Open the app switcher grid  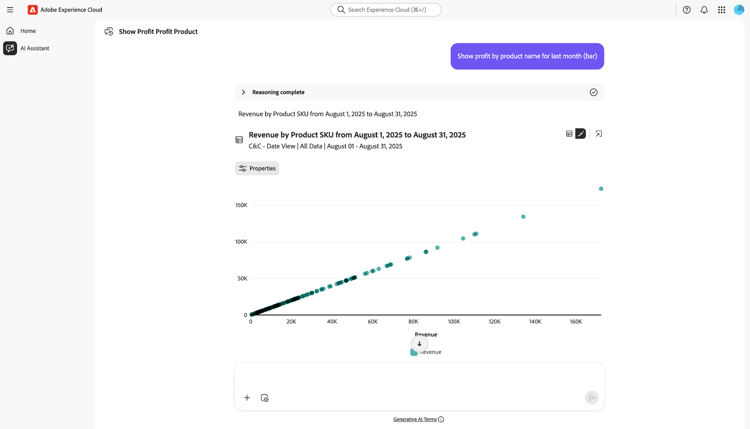(722, 10)
